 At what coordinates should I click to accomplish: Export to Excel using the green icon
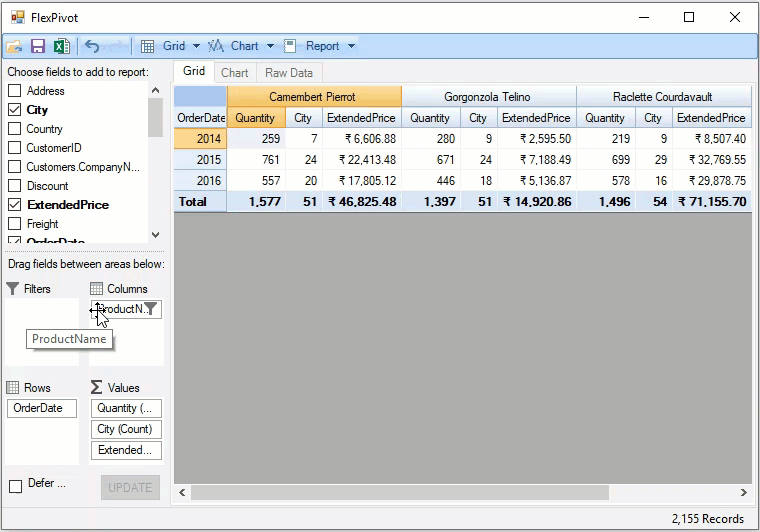(x=61, y=46)
